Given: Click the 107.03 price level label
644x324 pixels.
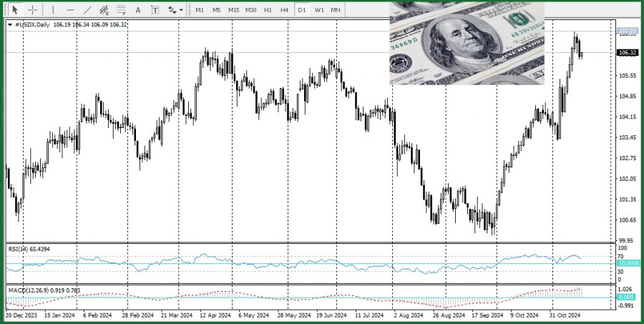Looking at the screenshot, I should 628,31.
